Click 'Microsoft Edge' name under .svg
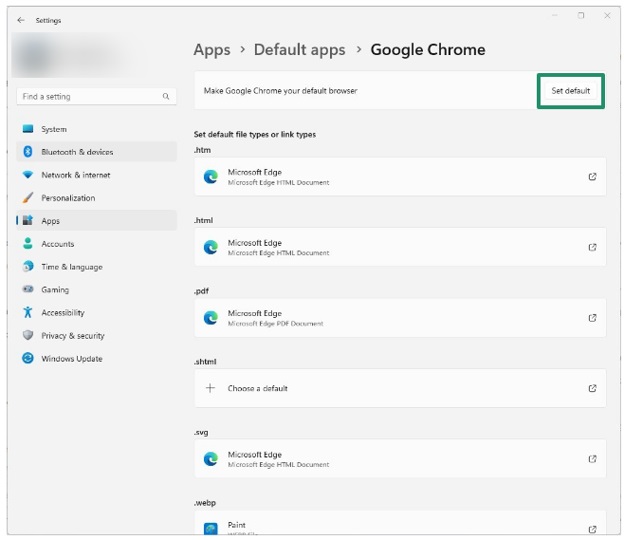The image size is (624, 540). (x=255, y=454)
